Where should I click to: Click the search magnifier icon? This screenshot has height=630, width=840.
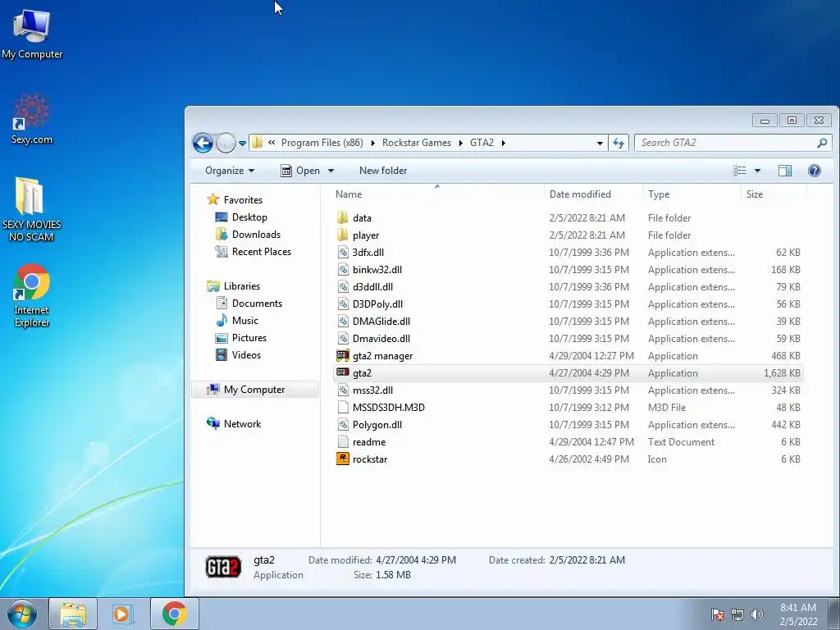tap(822, 143)
